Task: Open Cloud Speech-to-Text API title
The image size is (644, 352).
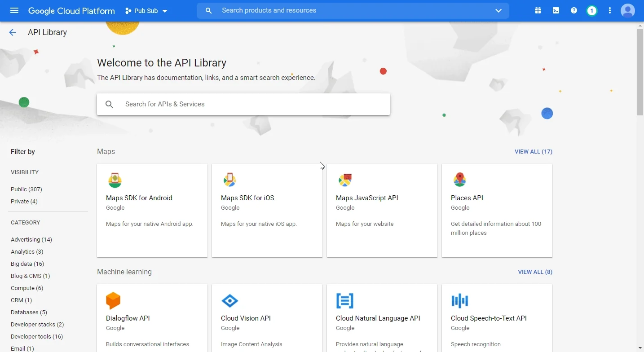Action: pyautogui.click(x=489, y=318)
